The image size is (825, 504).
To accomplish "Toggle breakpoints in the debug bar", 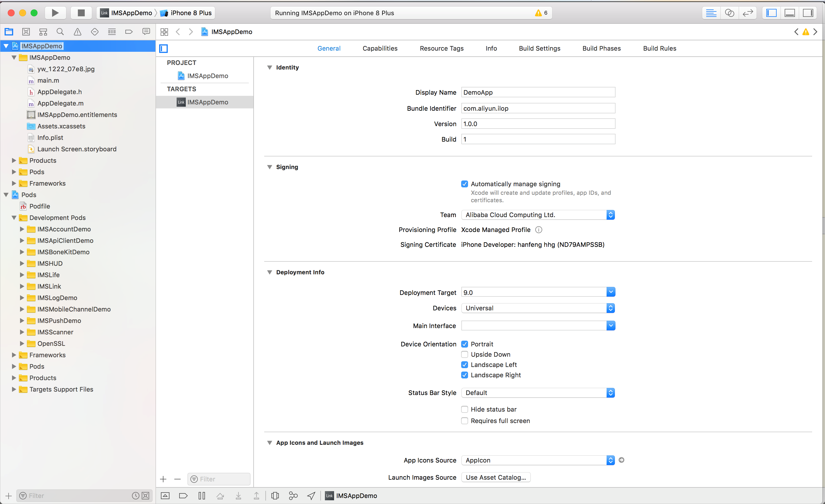I will (x=183, y=496).
